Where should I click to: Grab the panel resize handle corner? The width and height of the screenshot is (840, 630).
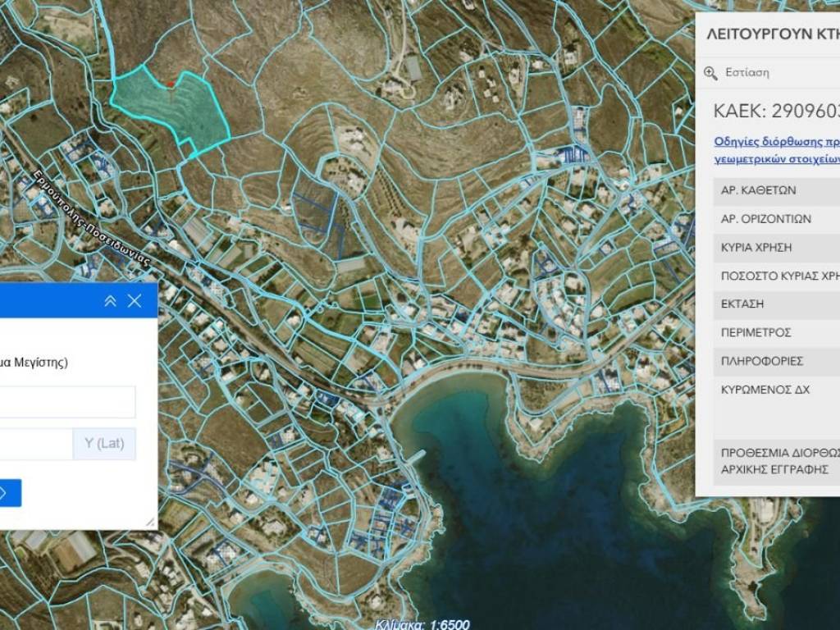(x=151, y=522)
